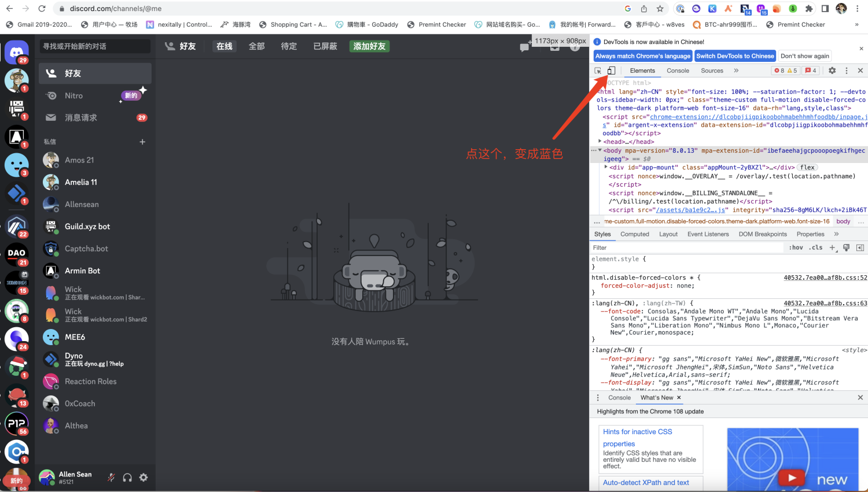
Task: Click the Chrome share page icon
Action: point(644,9)
